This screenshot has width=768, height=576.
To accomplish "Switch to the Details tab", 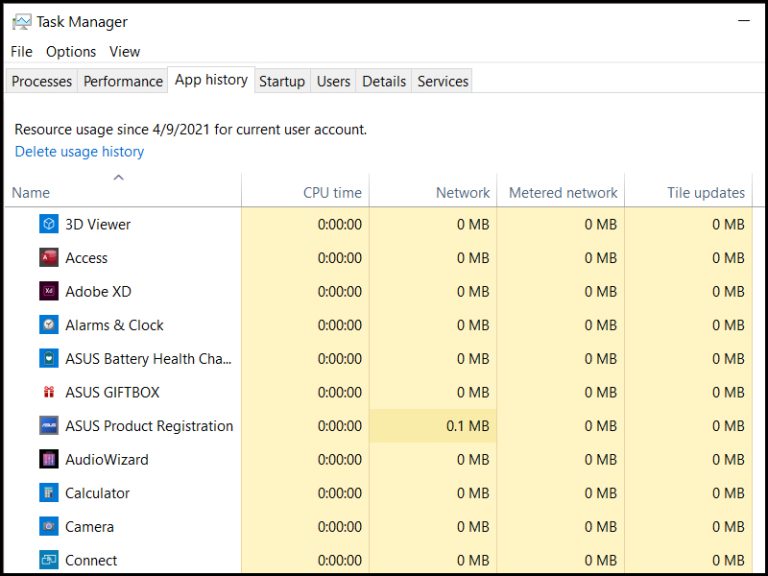I will coord(384,81).
